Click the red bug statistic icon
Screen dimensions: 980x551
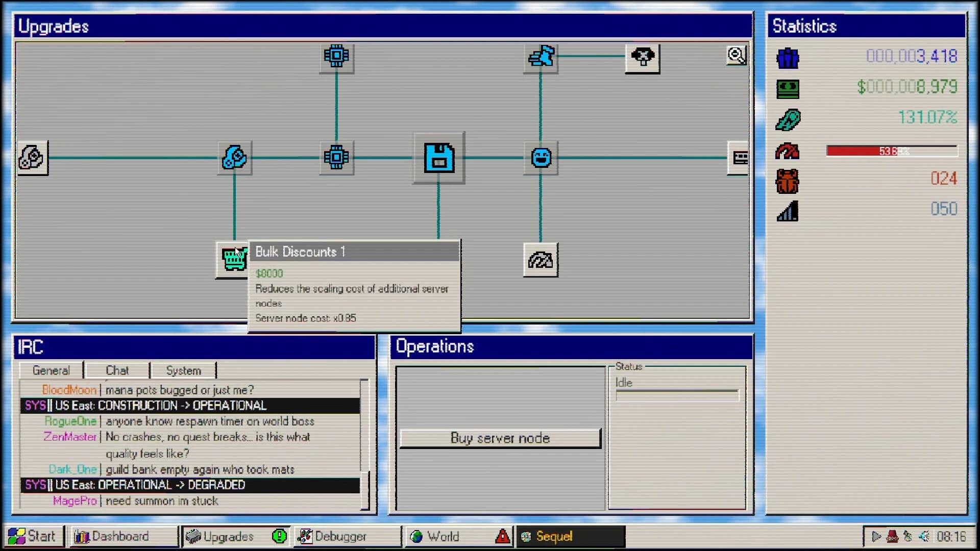(x=787, y=181)
